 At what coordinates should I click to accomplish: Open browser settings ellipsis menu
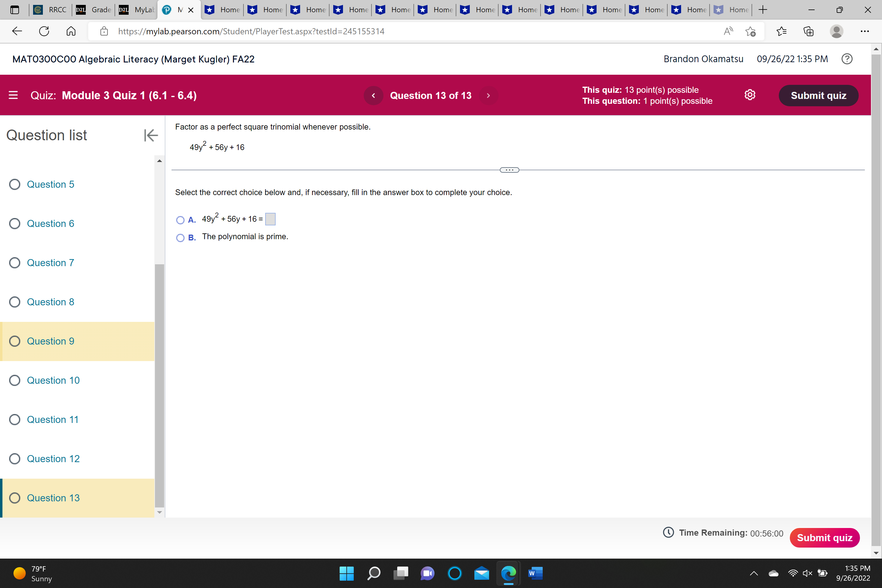[x=865, y=32]
